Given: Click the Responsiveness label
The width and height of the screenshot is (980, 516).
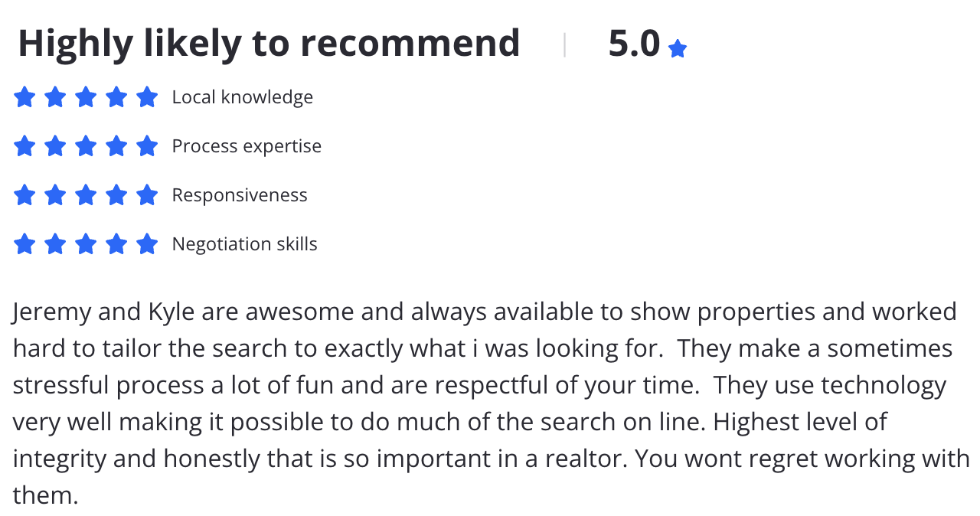Looking at the screenshot, I should click(x=240, y=195).
